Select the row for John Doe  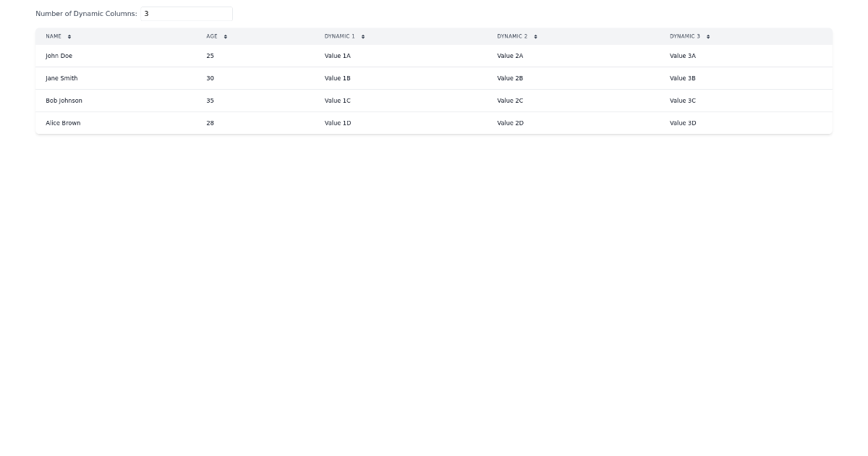pyautogui.click(x=59, y=56)
